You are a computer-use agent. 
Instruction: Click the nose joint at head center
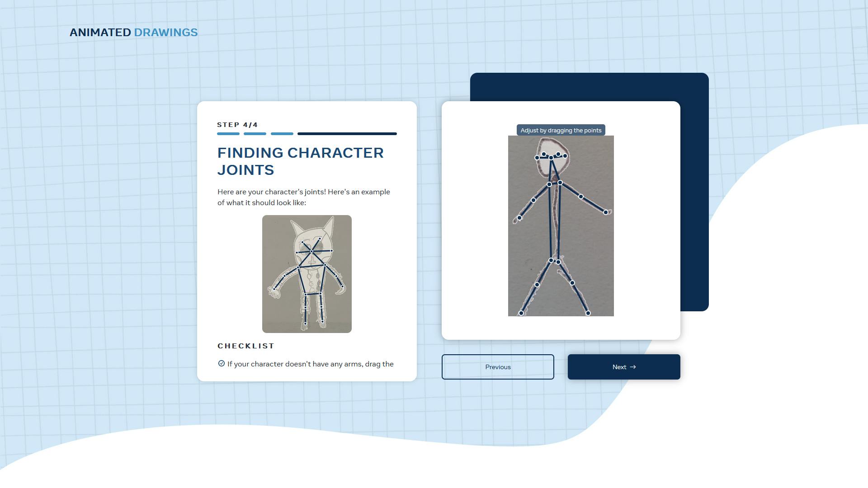551,158
